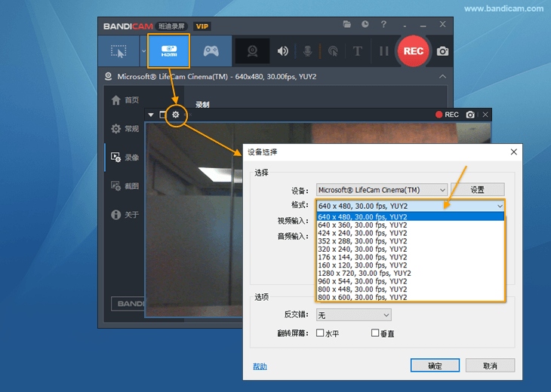Select 160 x 120, 30.00 fps format
Image resolution: width=551 pixels, height=392 pixels.
[x=411, y=265]
